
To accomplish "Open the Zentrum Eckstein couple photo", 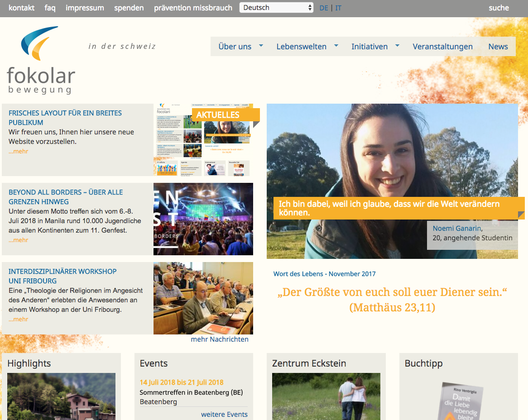I will 326,396.
